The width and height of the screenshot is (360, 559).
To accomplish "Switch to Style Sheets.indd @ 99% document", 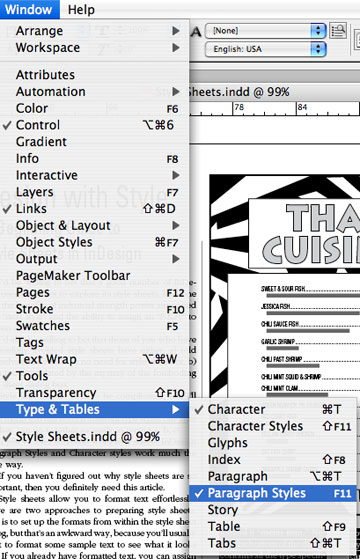I will click(x=94, y=437).
